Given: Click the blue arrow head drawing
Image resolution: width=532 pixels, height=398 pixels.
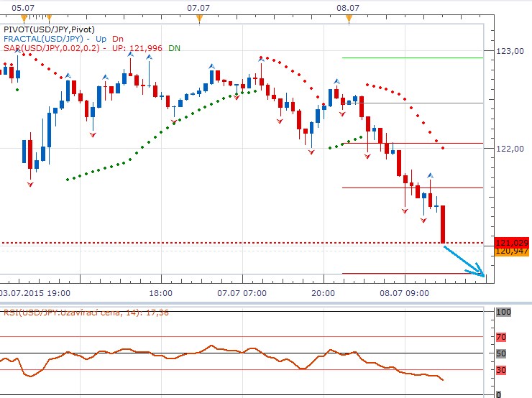Looking at the screenshot, I should [x=480, y=272].
